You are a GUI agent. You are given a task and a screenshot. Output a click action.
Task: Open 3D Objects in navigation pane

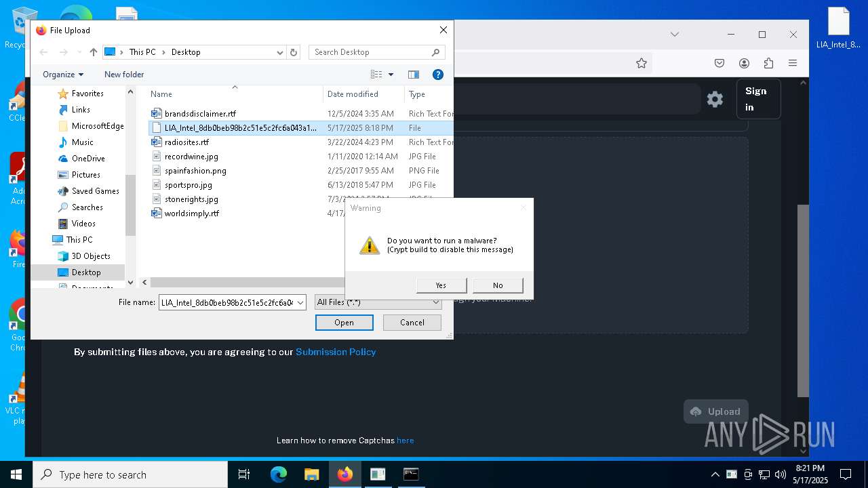(91, 256)
